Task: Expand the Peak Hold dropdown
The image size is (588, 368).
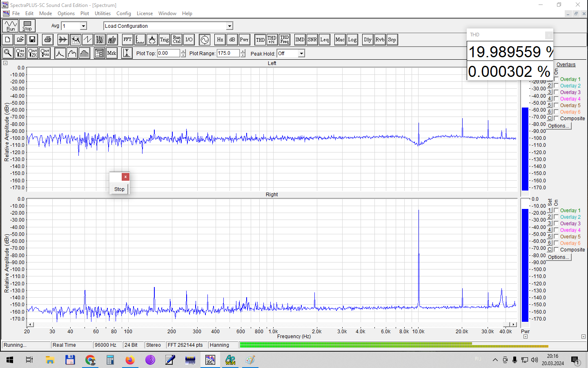Action: point(301,54)
